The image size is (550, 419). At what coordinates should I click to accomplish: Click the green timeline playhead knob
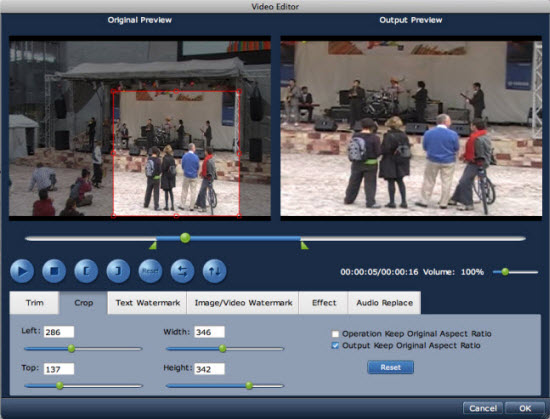click(185, 238)
